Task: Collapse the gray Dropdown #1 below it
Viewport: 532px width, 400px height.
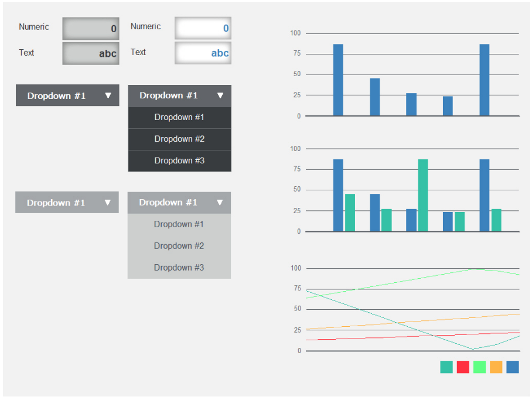Action: pos(67,202)
